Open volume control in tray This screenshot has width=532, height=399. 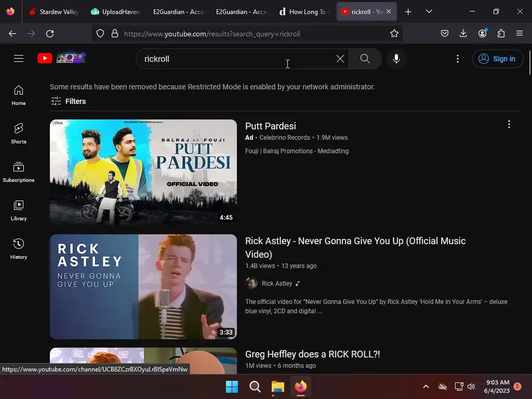(471, 387)
